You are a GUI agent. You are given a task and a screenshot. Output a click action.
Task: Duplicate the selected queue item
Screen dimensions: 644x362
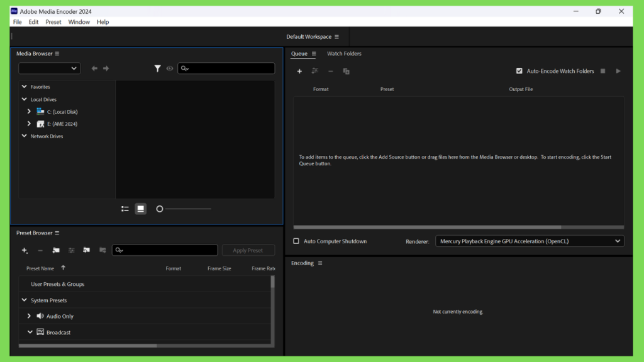pos(347,72)
